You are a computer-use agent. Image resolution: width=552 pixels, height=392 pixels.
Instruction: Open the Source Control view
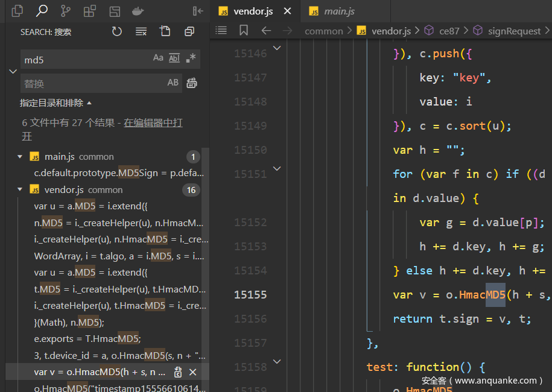coord(66,11)
